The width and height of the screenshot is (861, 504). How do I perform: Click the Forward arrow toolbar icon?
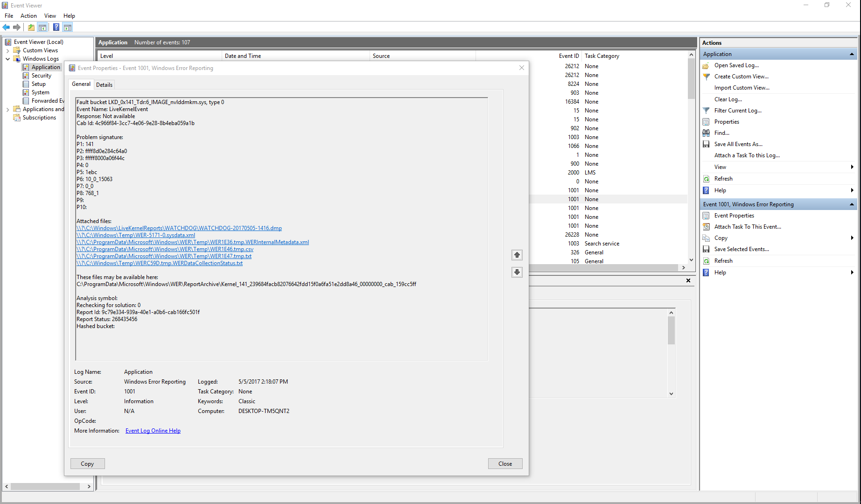[17, 27]
